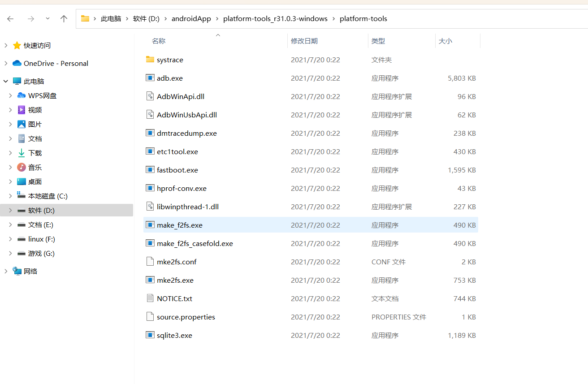Image resolution: width=588 pixels, height=384 pixels.
Task: Select the 音乐 music icon
Action: coord(22,167)
